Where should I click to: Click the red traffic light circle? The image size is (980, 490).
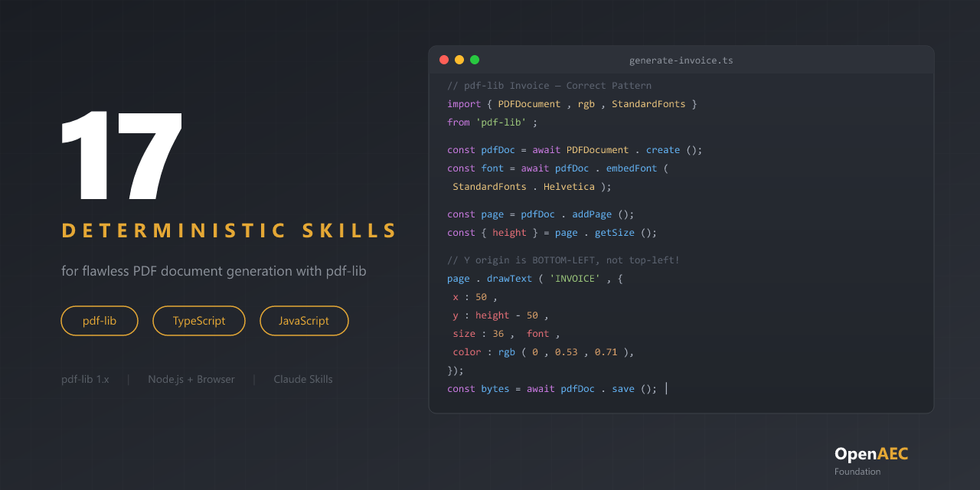pos(444,59)
